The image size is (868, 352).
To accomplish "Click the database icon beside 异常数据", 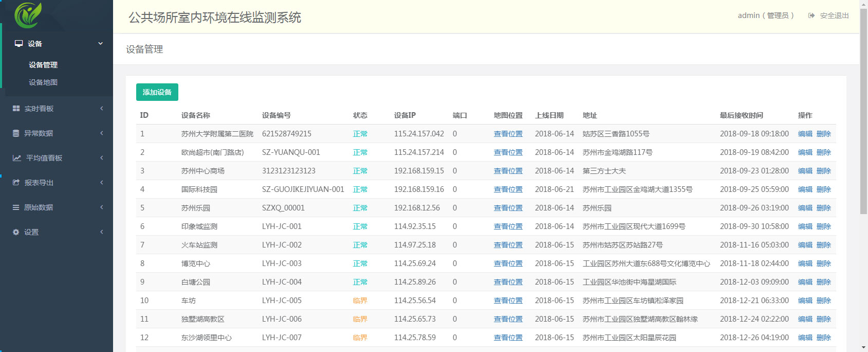I will point(16,133).
